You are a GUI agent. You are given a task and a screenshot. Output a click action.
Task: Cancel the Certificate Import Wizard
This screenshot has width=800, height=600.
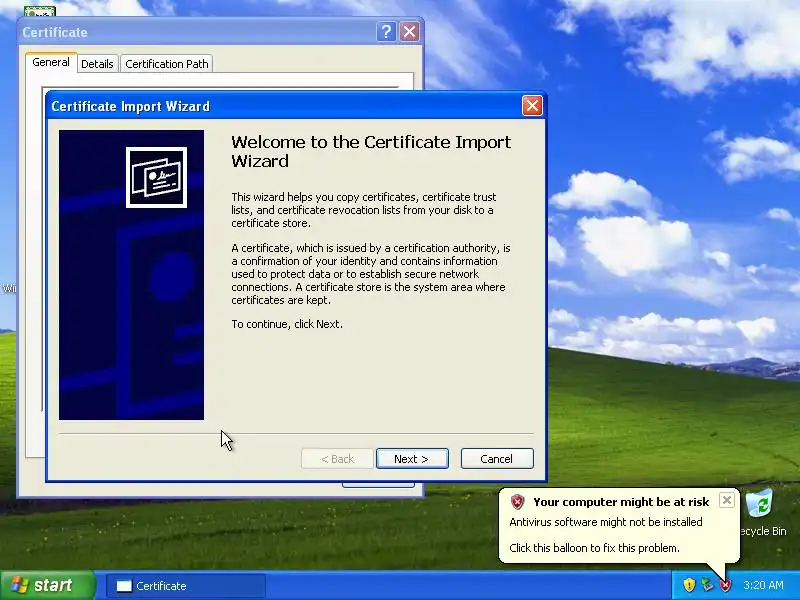(x=497, y=459)
